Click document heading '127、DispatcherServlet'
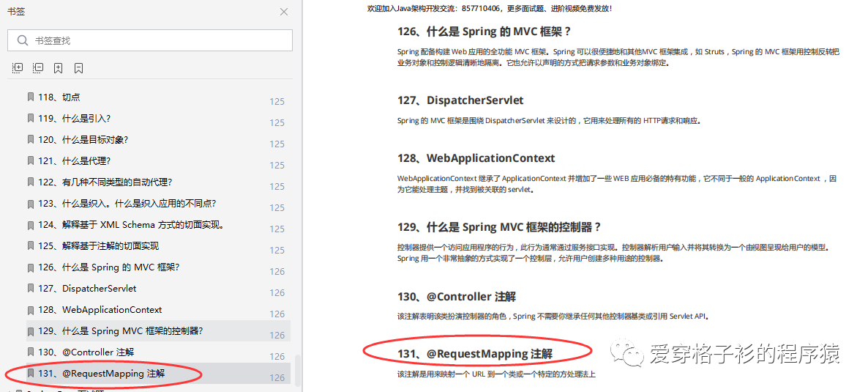Image resolution: width=868 pixels, height=392 pixels. (460, 100)
